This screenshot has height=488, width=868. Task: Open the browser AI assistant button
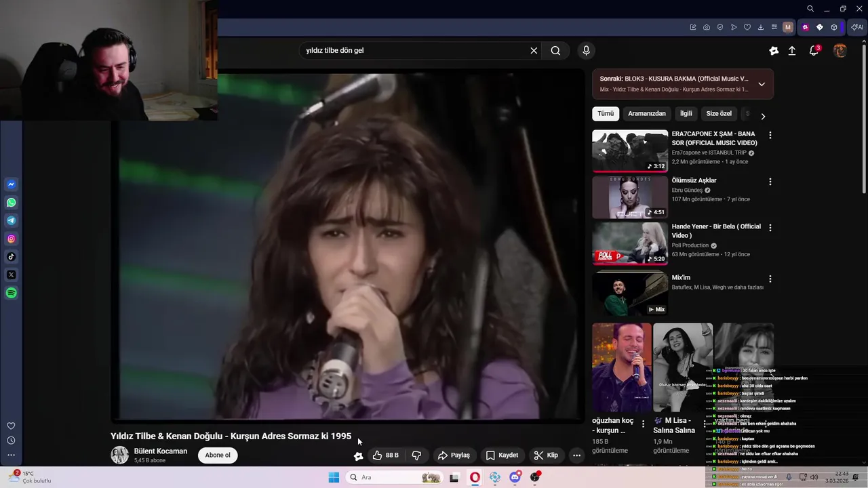coord(856,27)
